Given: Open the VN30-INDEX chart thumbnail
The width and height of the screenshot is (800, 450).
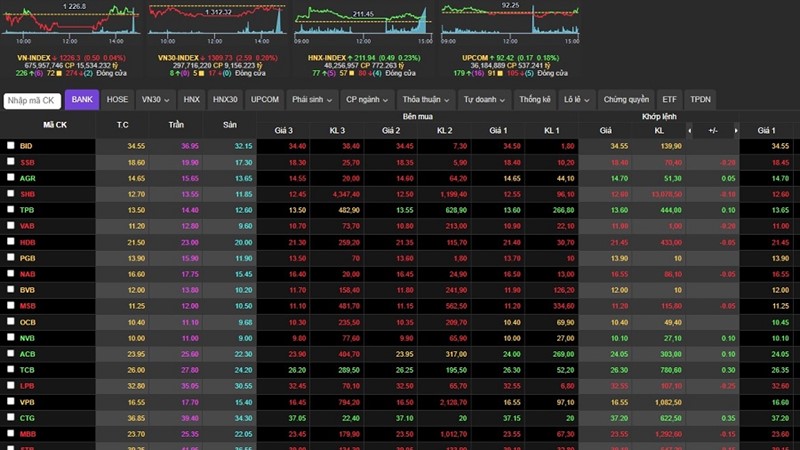Looking at the screenshot, I should 217,23.
